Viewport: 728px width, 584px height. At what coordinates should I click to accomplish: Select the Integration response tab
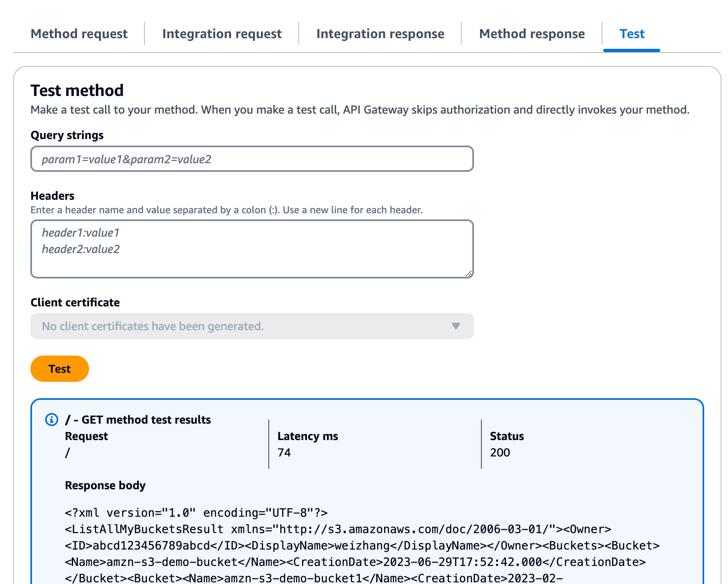(380, 34)
